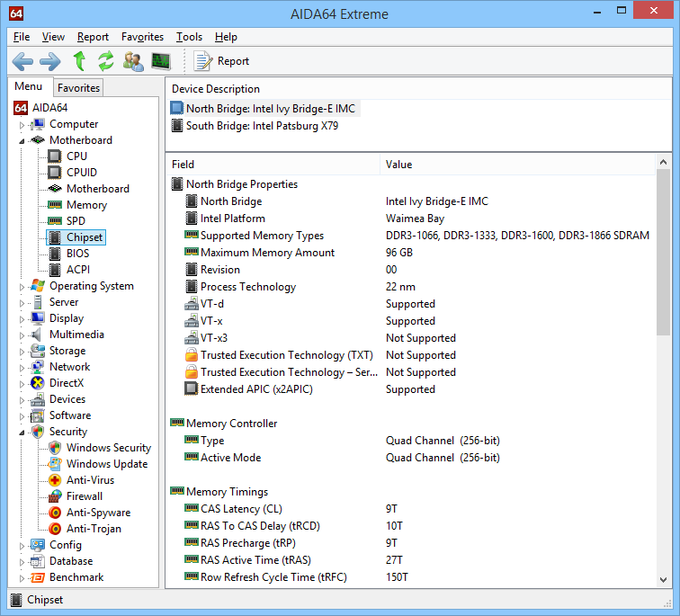Collapse the Security tree node

[x=22, y=433]
